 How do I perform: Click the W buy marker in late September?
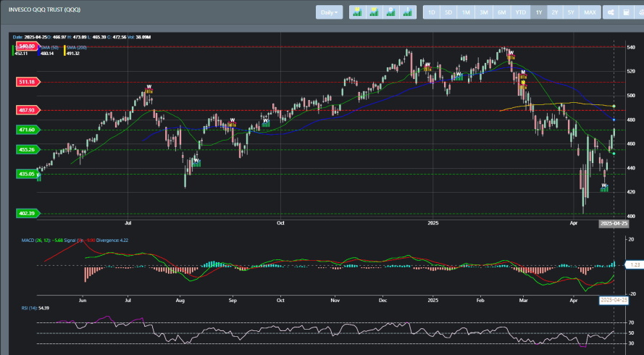click(x=266, y=122)
